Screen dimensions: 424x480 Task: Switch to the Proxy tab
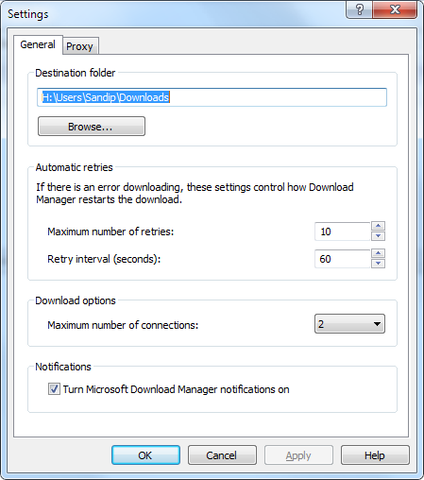pyautogui.click(x=80, y=46)
